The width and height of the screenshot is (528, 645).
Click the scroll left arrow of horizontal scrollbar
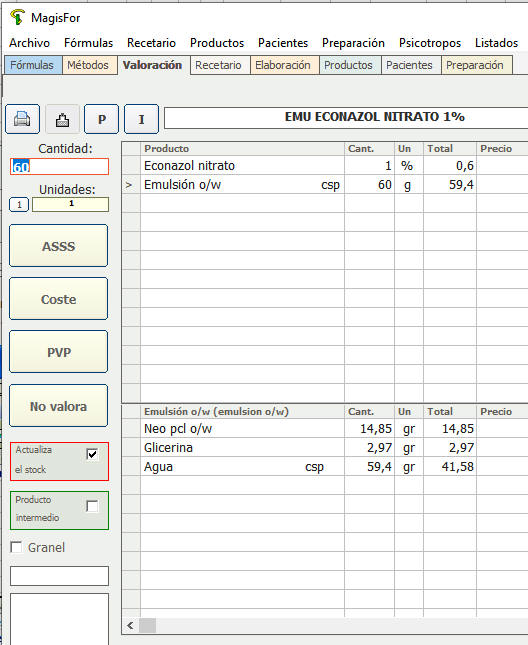tap(130, 626)
